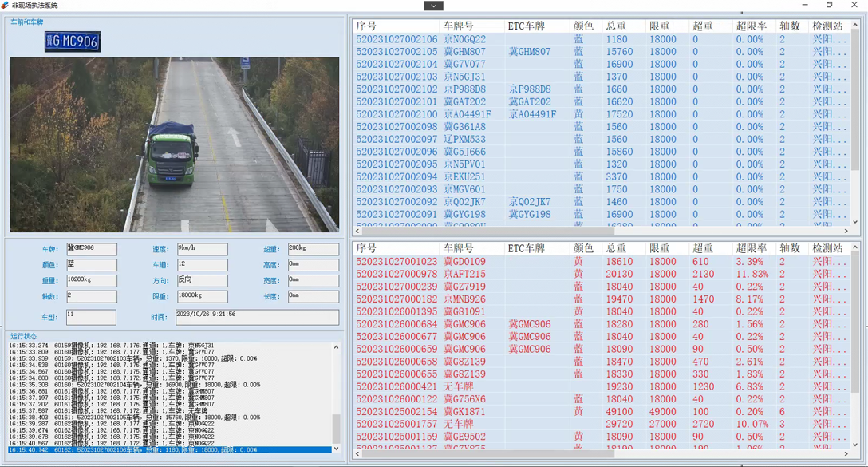Image resolution: width=868 pixels, height=467 pixels.
Task: Expand the top center chevron dropdown
Action: tap(433, 6)
